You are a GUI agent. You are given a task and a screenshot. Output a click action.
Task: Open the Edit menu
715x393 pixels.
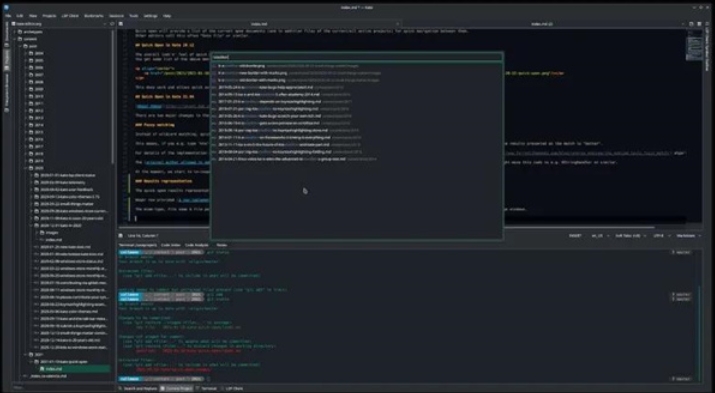click(x=20, y=16)
